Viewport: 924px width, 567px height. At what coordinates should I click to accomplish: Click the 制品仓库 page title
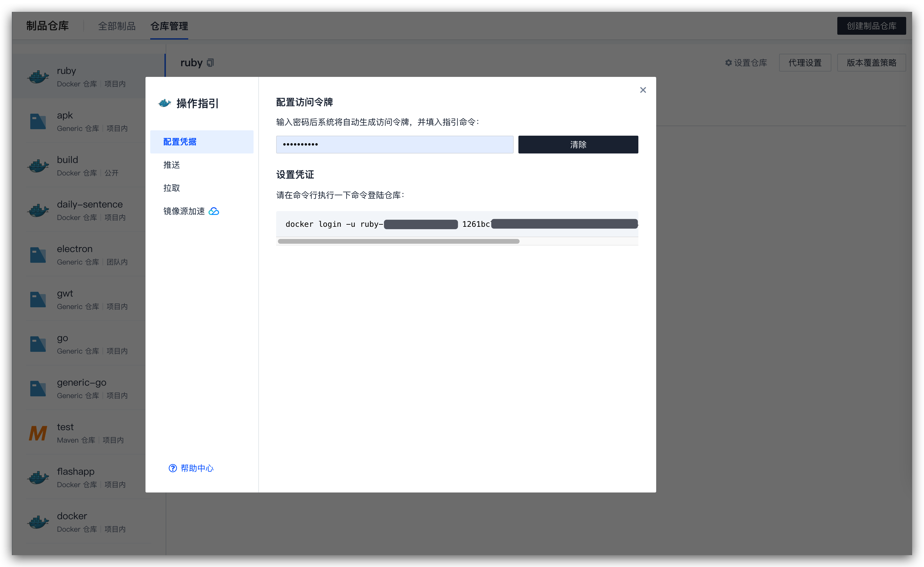tap(48, 26)
